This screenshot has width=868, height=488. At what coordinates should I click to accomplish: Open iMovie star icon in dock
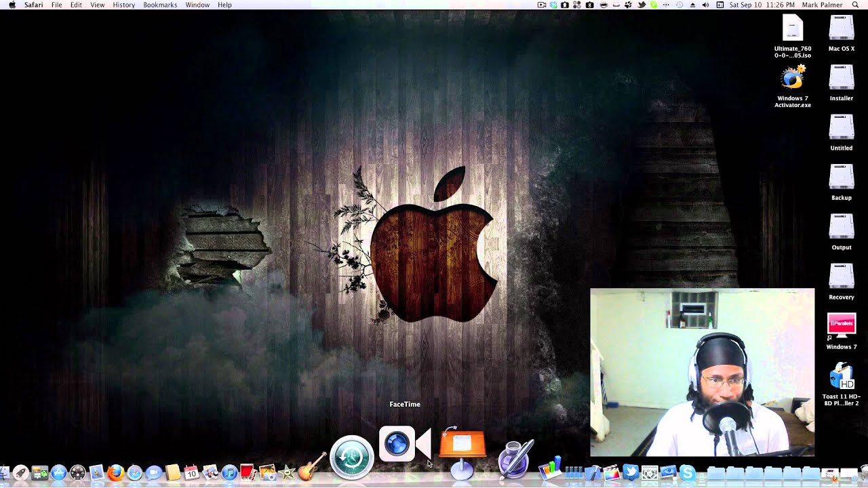tap(287, 472)
